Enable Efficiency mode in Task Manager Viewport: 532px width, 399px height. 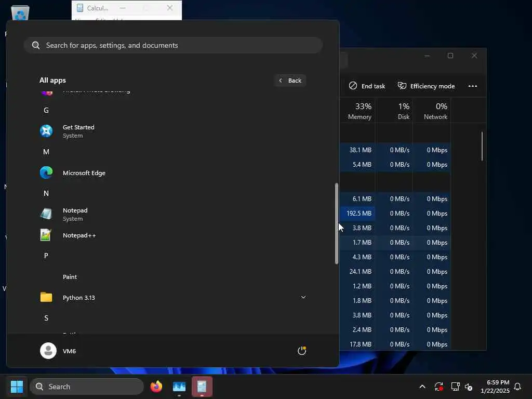(x=426, y=86)
